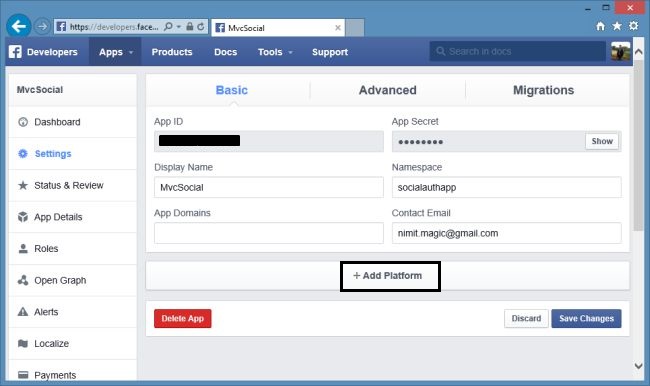Click the Dashboard gauge icon
This screenshot has width=650, height=386.
[23, 122]
